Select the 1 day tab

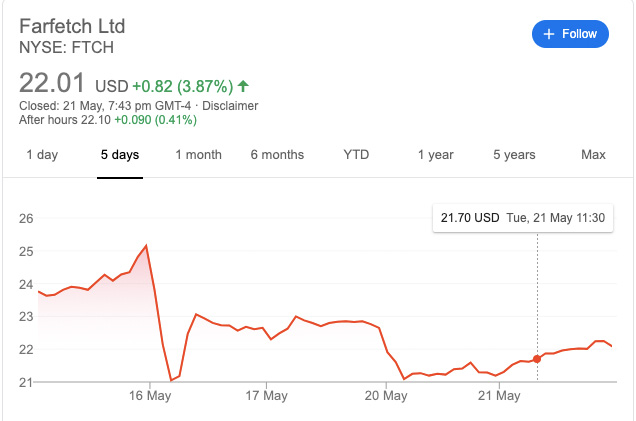click(42, 155)
